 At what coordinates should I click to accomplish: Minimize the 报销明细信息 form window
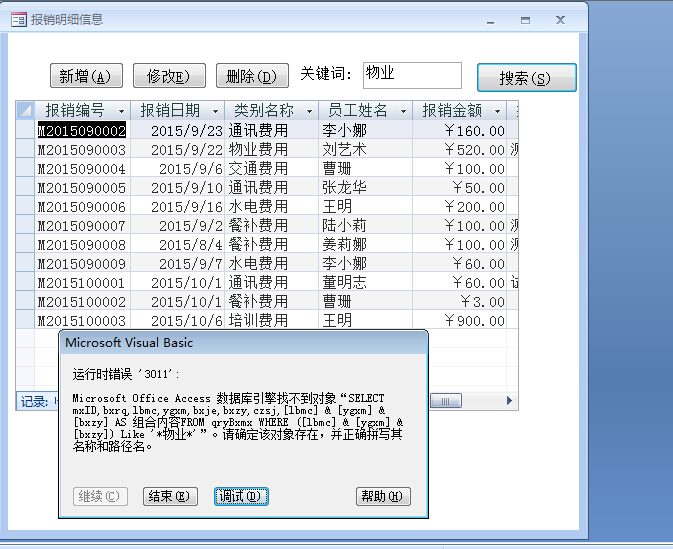coord(490,19)
